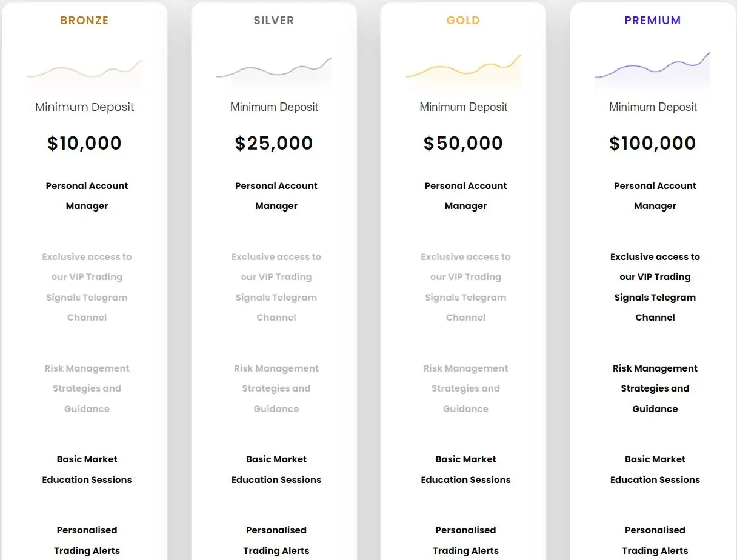
Task: Click the $25,000 deposit price
Action: [x=274, y=144]
